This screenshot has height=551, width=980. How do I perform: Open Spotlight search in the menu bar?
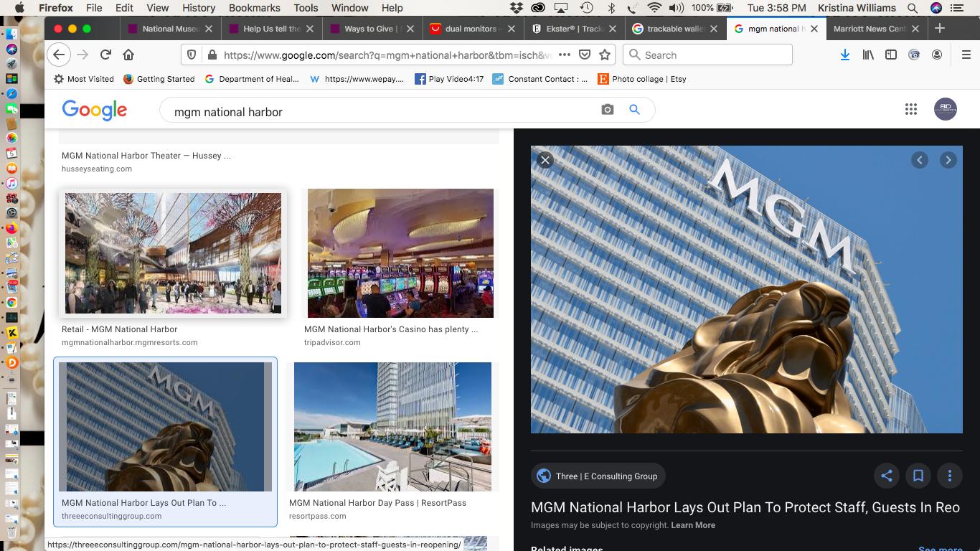click(x=913, y=8)
